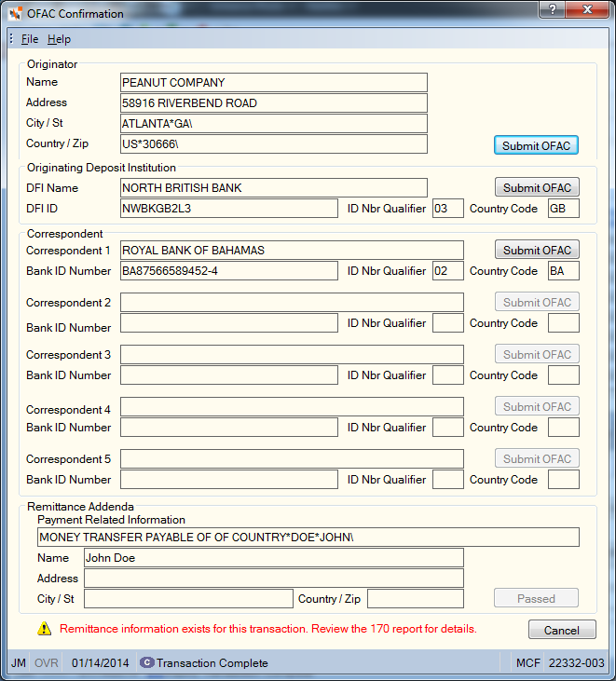Click Correspondent 2 ID Nbr Qualifier field
Viewport: 616px width, 681px height.
pyautogui.click(x=448, y=322)
